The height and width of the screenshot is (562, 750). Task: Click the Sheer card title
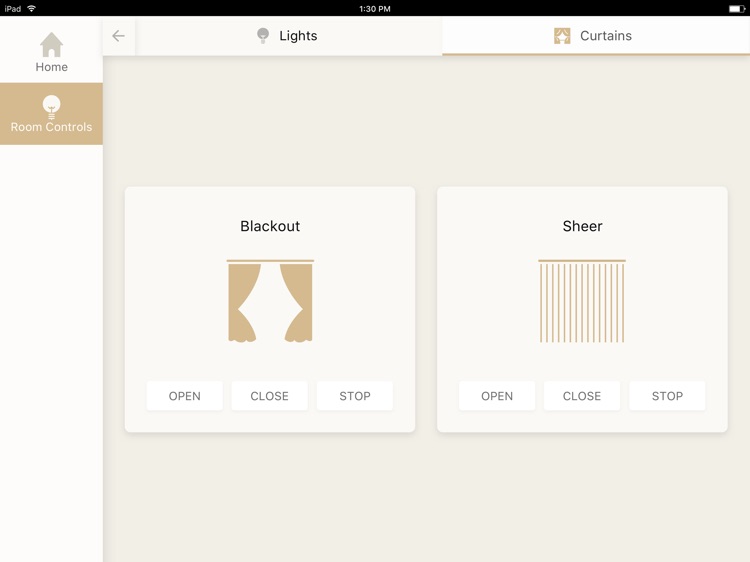pyautogui.click(x=583, y=226)
